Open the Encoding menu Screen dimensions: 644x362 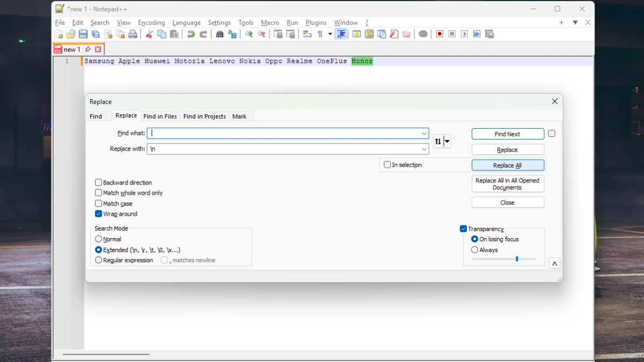click(x=151, y=23)
